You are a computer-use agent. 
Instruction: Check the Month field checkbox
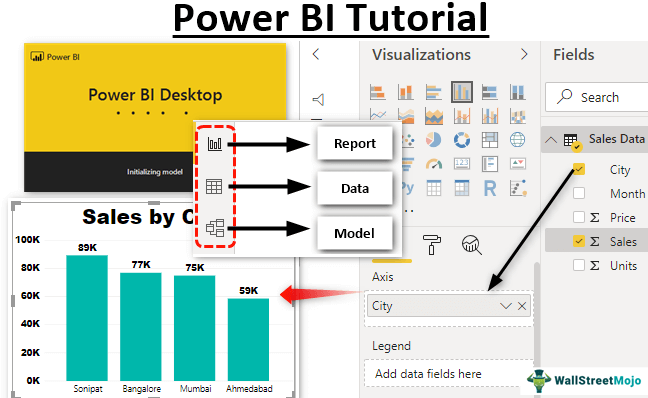(x=579, y=193)
